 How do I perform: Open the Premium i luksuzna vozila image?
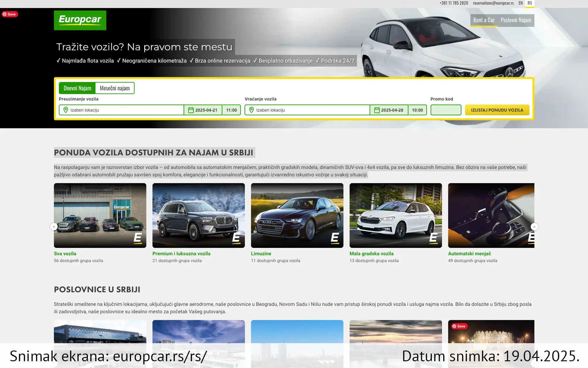click(199, 215)
